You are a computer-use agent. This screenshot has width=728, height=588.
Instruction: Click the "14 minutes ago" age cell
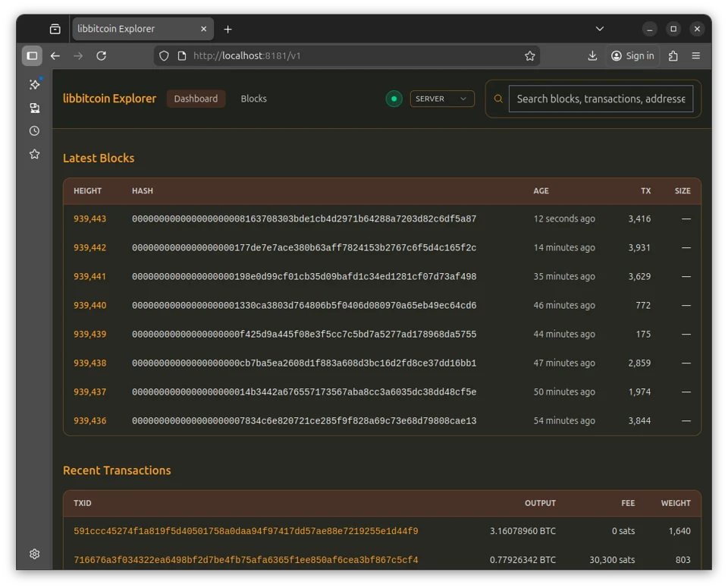[x=564, y=247]
